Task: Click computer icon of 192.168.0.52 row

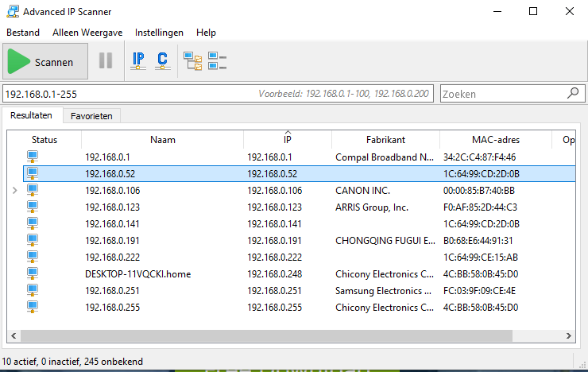Action: pyautogui.click(x=33, y=173)
